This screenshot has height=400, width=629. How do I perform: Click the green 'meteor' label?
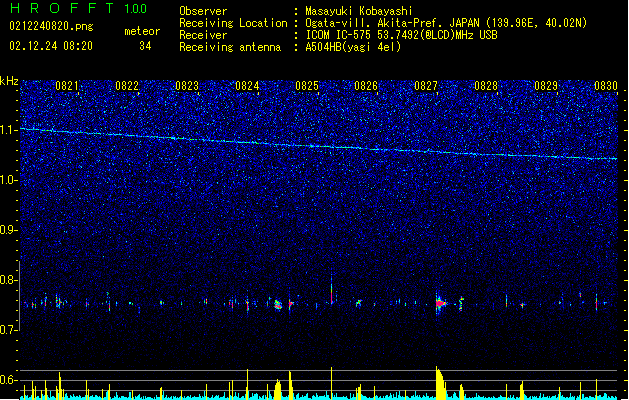[142, 31]
